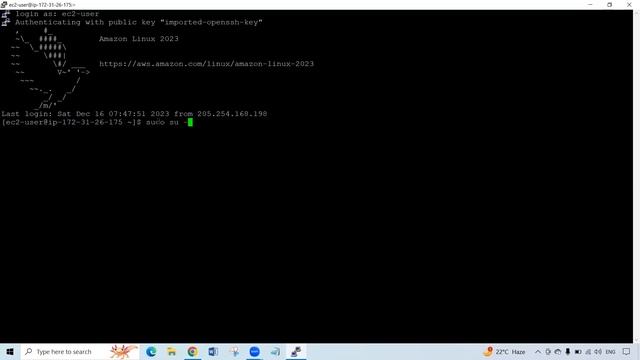640x360 pixels.
Task: Click the 'Last login' line
Action: 134,114
